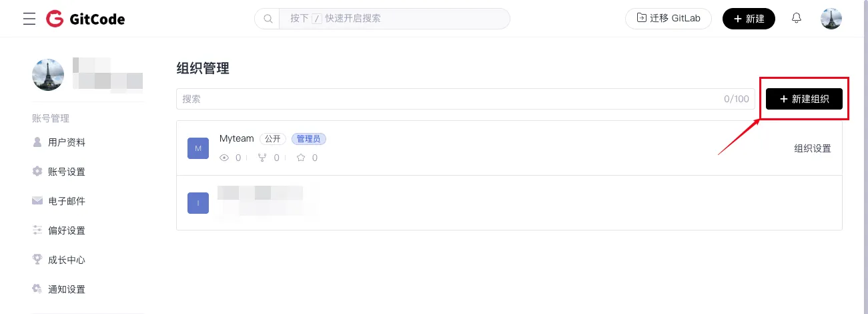Click the 迁移 GitLab button

pyautogui.click(x=669, y=19)
